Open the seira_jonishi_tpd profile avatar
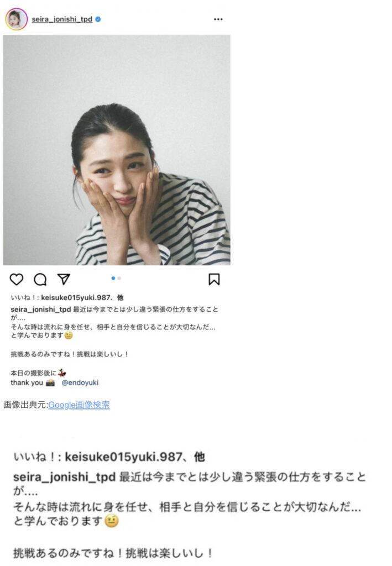 [16, 19]
